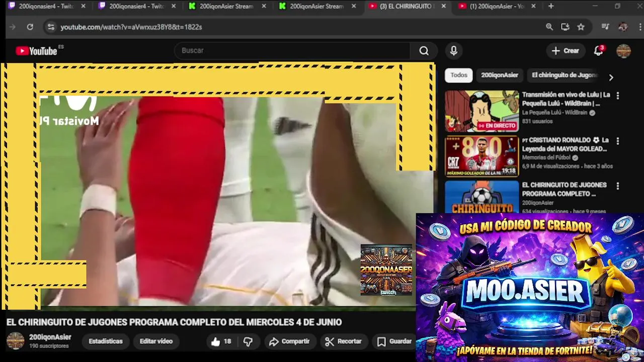
Task: Click the '190 suscriptores' text
Action: tap(49, 346)
